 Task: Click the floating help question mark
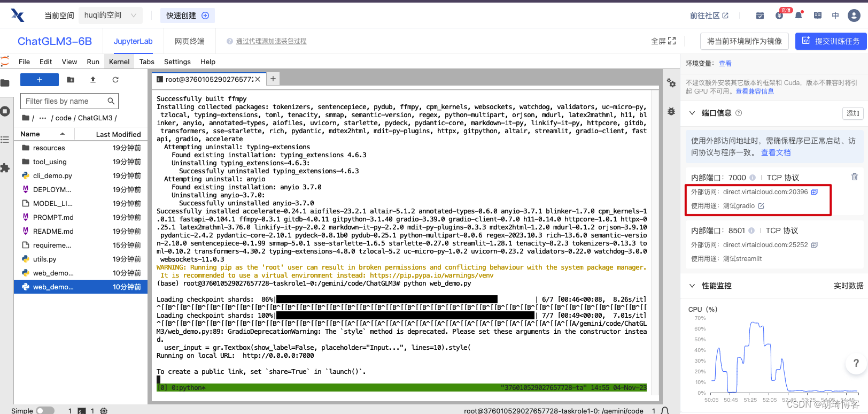click(856, 363)
